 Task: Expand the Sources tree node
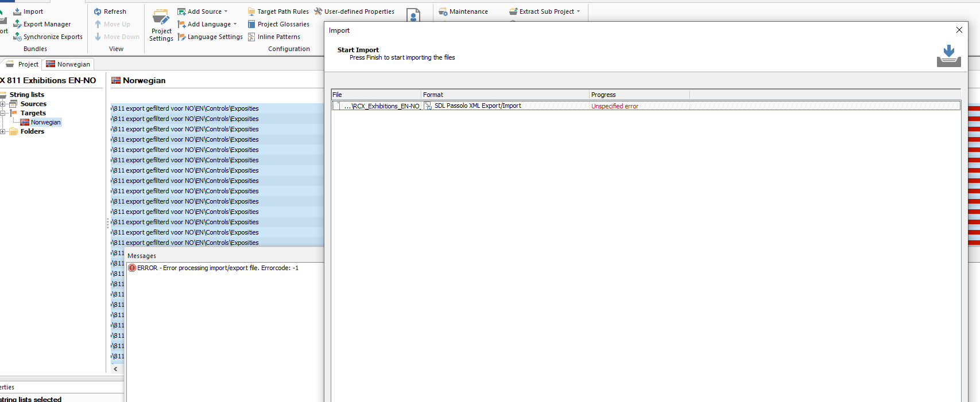point(3,104)
